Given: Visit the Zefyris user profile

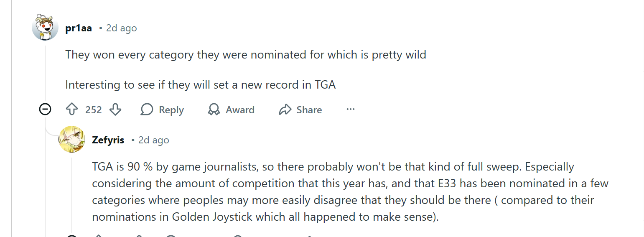Looking at the screenshot, I should 108,140.
